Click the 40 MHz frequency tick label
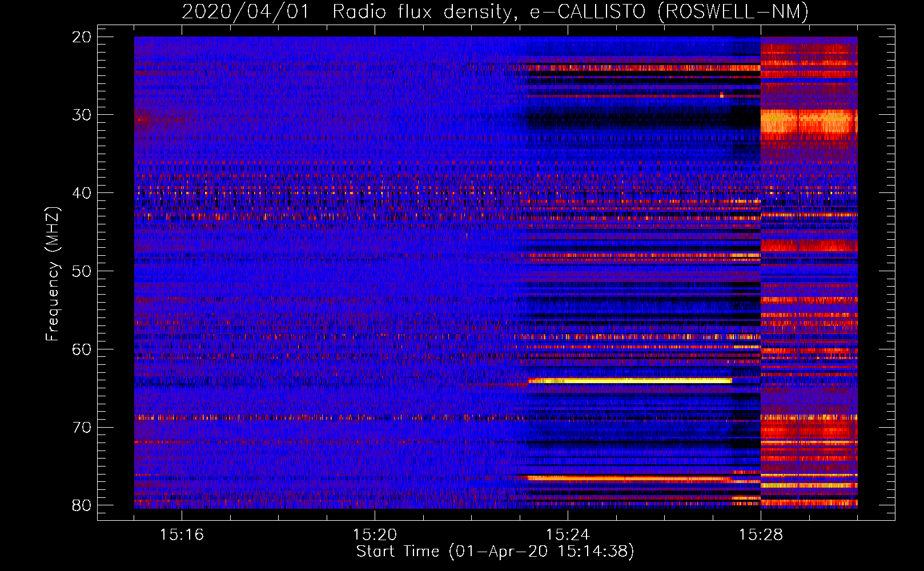The height and width of the screenshot is (571, 924). 82,193
